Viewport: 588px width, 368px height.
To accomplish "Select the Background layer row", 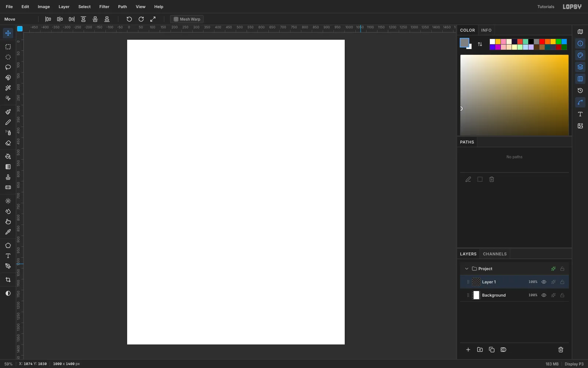I will click(x=514, y=295).
